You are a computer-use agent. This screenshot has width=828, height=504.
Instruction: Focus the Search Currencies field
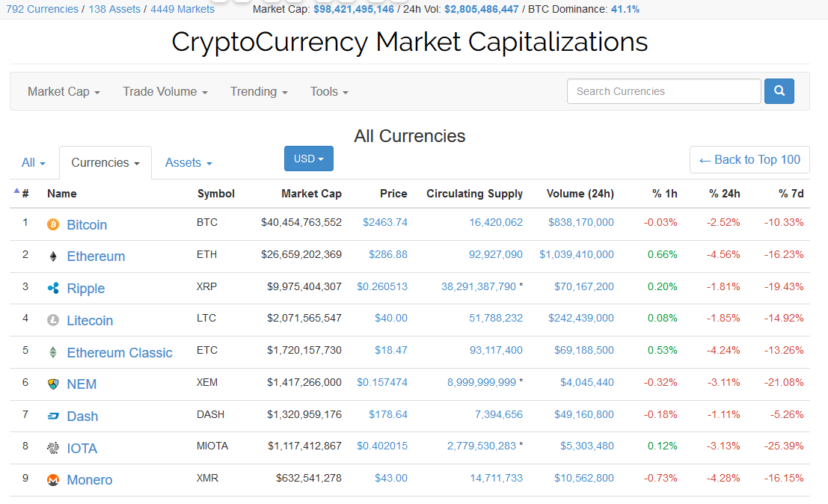[663, 91]
